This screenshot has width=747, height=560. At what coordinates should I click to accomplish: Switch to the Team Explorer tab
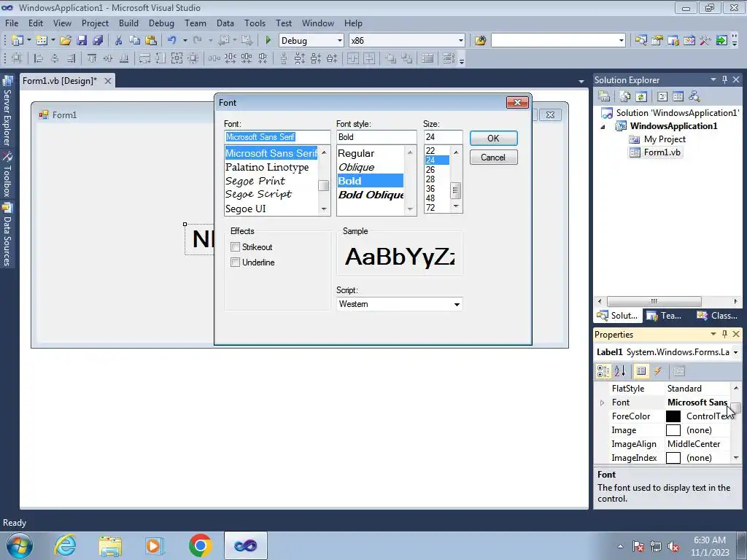pos(664,315)
